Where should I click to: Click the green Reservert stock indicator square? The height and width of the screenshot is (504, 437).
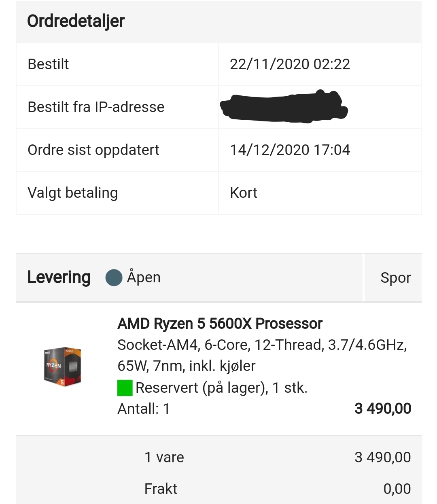[125, 388]
